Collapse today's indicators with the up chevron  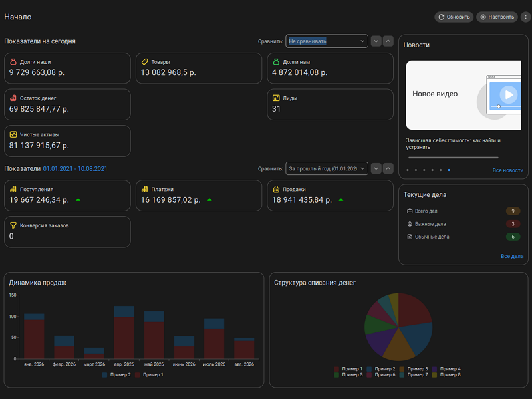pos(388,41)
